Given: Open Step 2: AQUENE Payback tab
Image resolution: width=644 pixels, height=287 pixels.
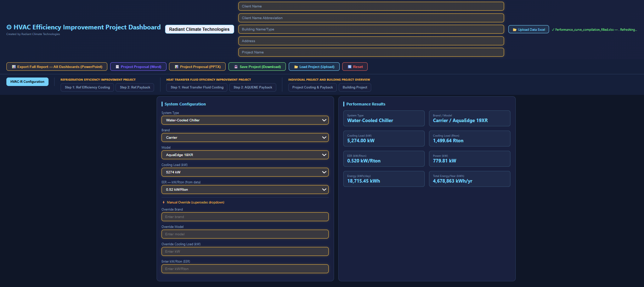Looking at the screenshot, I should (253, 87).
